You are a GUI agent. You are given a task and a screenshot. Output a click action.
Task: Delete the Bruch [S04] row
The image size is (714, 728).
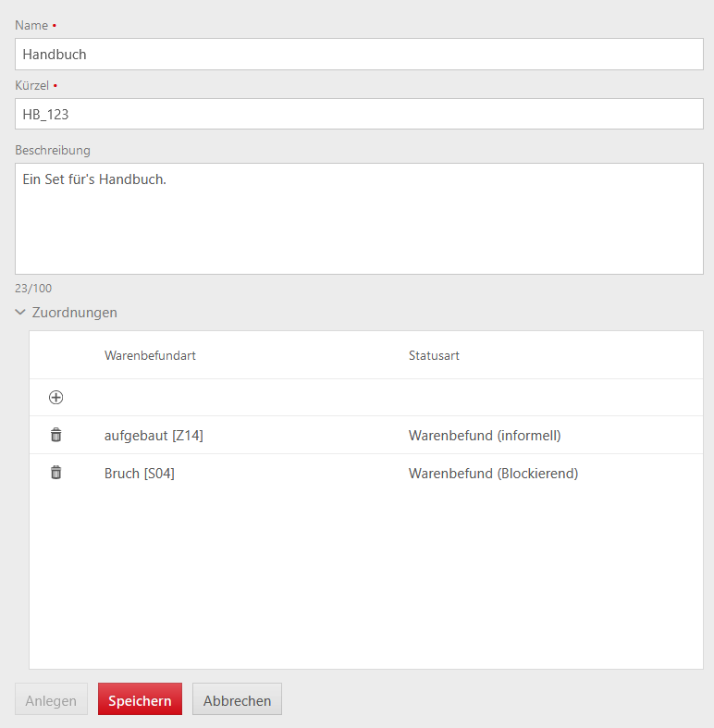(55, 473)
